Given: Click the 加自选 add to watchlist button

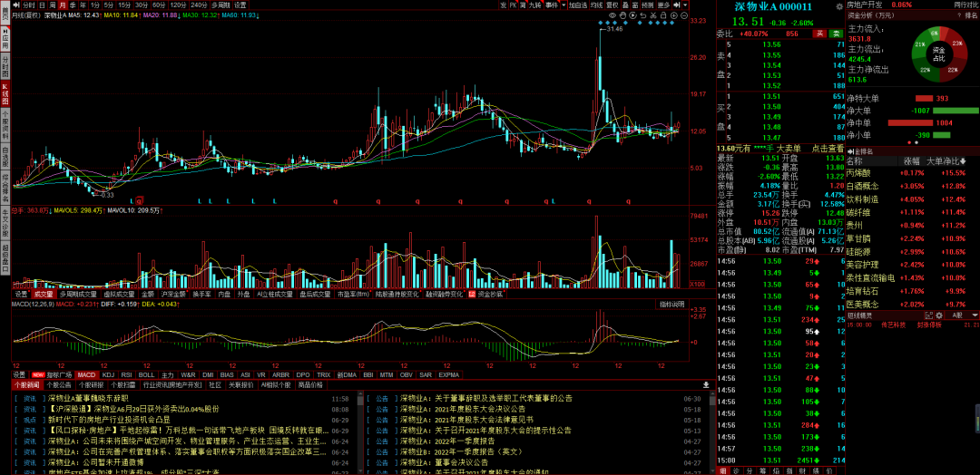Looking at the screenshot, I should [x=577, y=5].
